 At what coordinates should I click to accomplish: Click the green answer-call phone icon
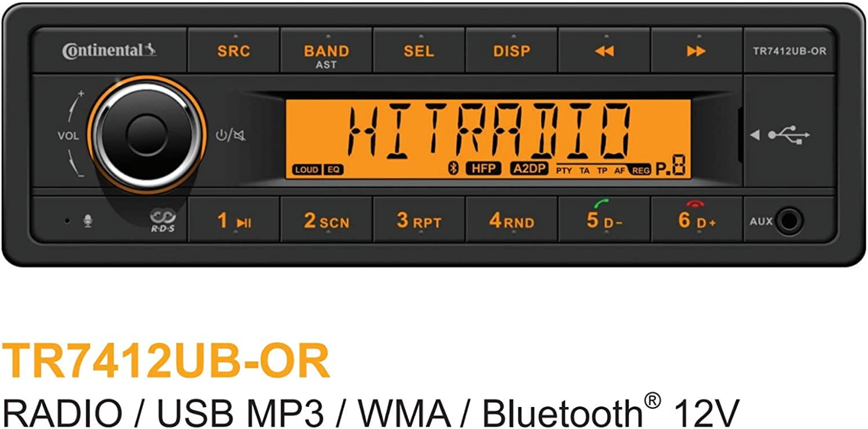(602, 204)
